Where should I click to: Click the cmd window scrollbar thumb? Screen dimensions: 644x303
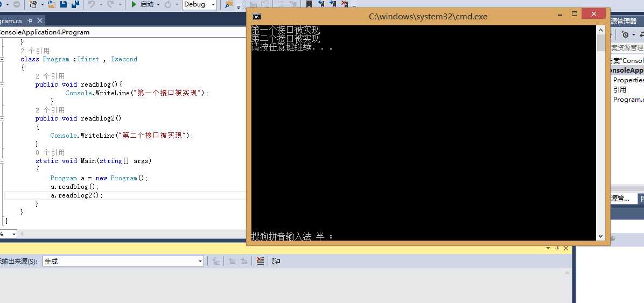[600, 43]
